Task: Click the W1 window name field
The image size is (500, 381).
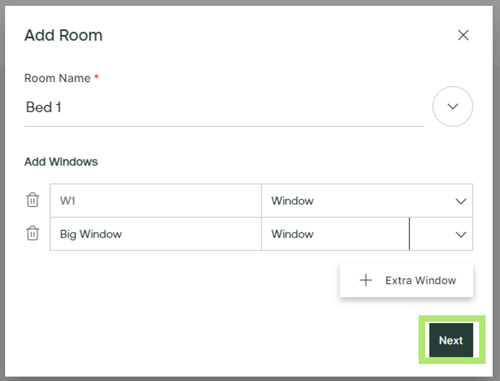Action: pos(156,201)
